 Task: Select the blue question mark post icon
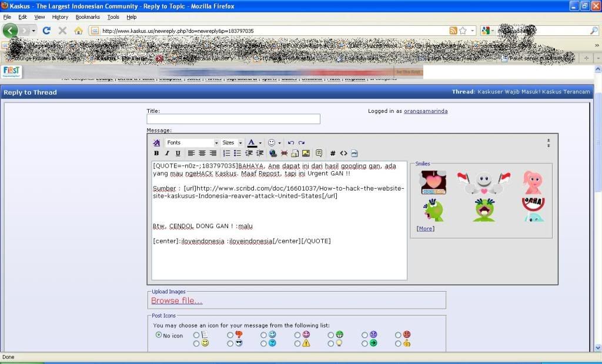(263, 343)
